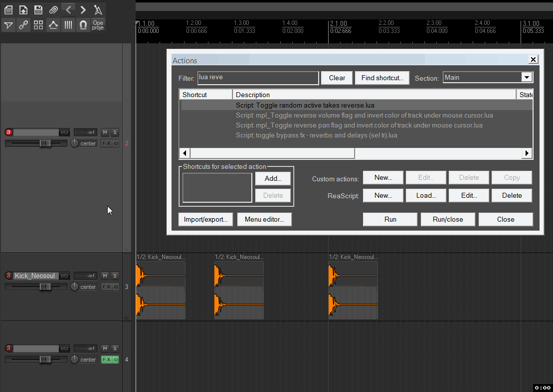Click the Filter text field containing 'lua reve'
553x392 pixels.
[x=258, y=78]
